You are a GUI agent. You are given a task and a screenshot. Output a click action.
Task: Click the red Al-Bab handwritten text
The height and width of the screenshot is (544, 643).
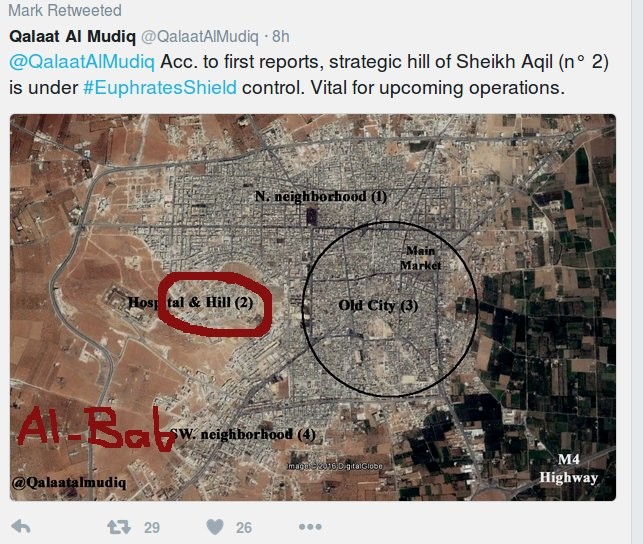(x=96, y=428)
